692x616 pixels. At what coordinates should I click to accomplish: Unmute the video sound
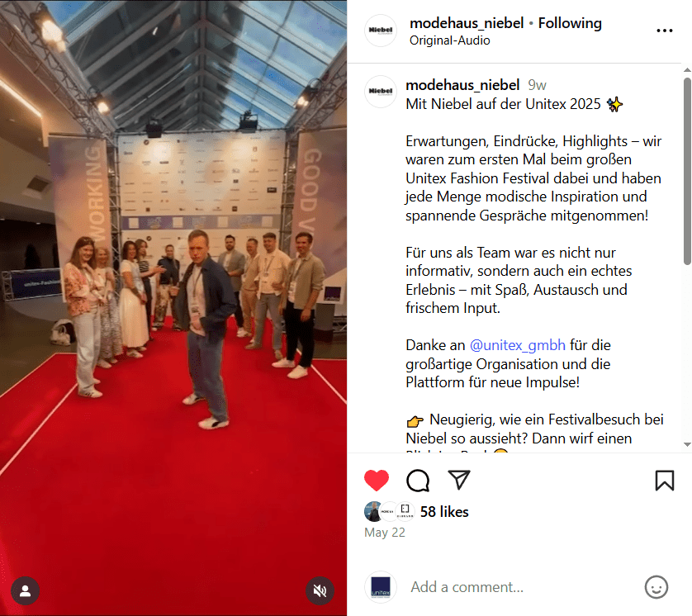pyautogui.click(x=320, y=590)
